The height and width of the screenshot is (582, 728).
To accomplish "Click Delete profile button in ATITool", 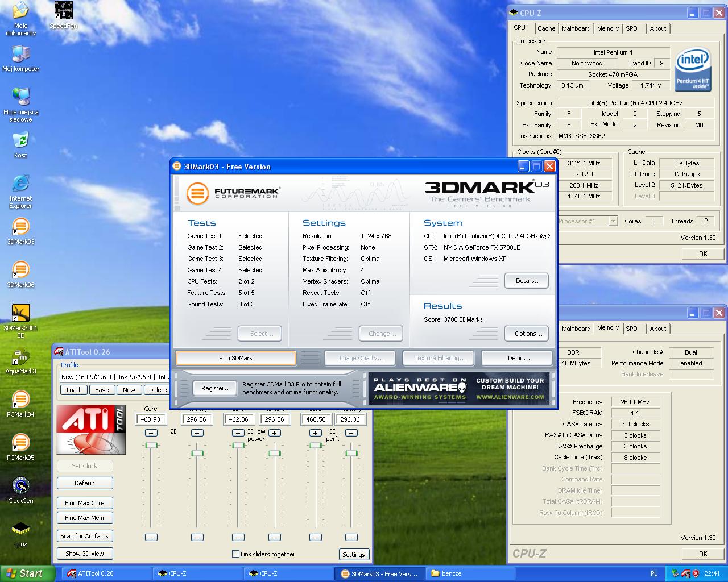I will (x=158, y=390).
